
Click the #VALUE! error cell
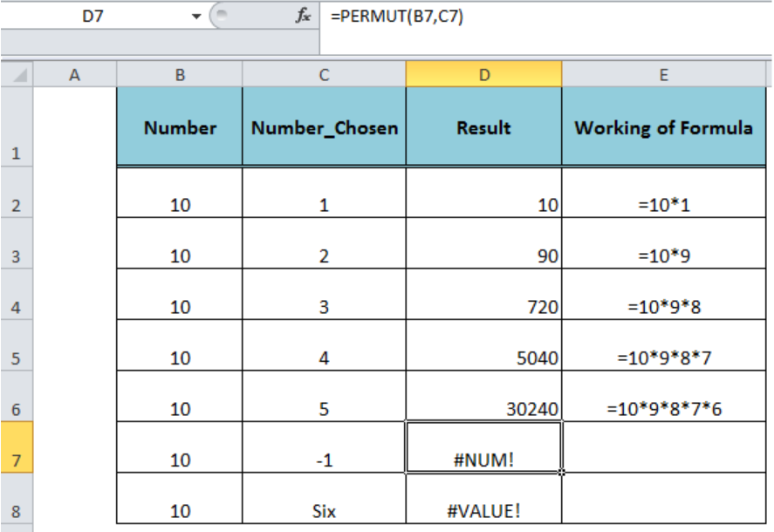[x=483, y=499]
